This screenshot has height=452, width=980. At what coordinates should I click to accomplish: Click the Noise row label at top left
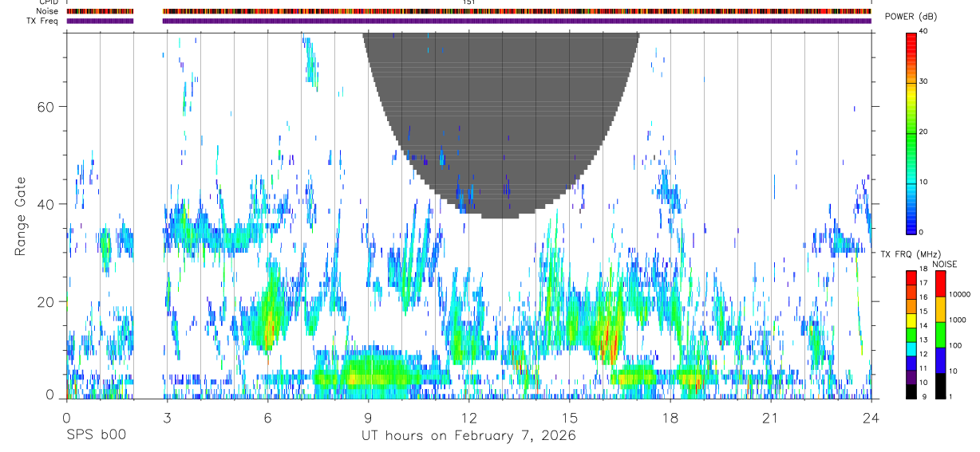(49, 11)
